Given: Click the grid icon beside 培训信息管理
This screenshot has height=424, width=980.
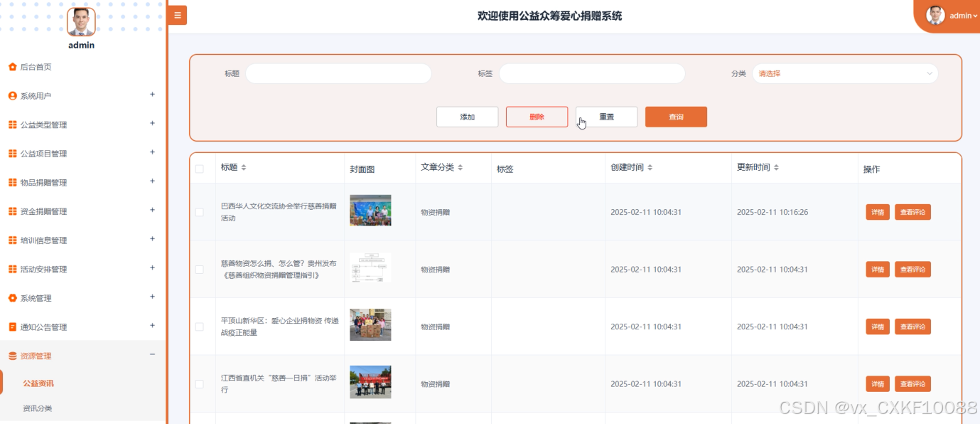Looking at the screenshot, I should click(x=12, y=240).
